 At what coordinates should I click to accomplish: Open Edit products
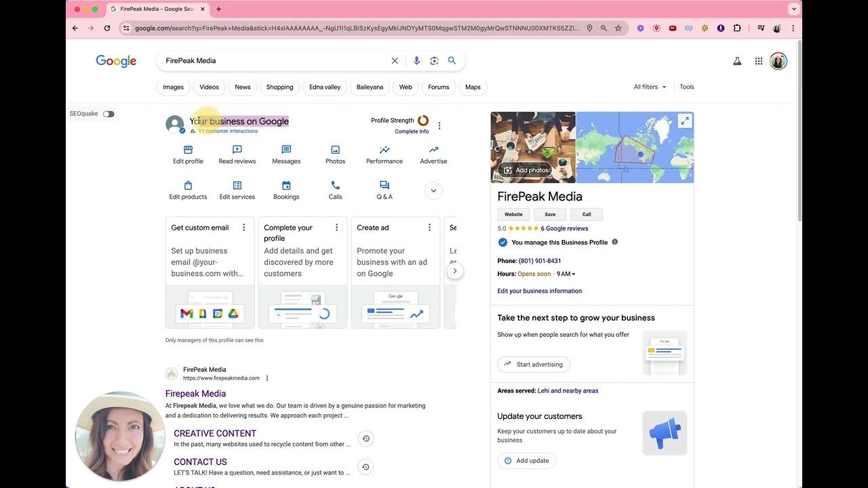point(188,190)
